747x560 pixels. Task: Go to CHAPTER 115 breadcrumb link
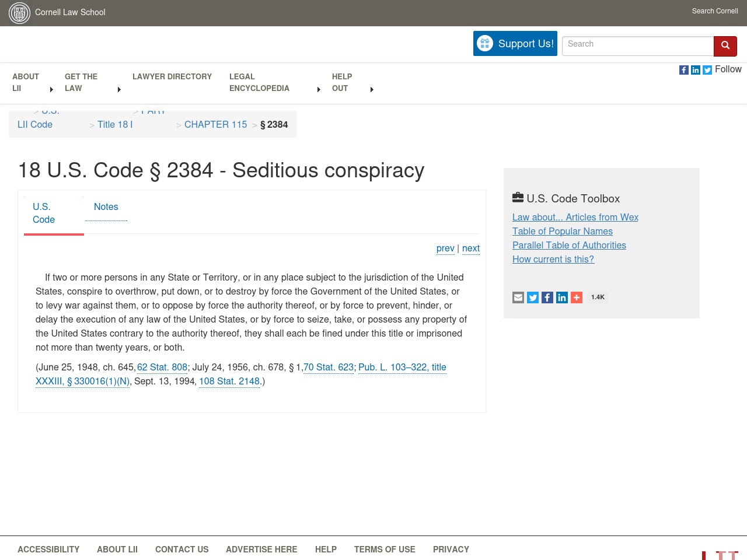click(215, 124)
